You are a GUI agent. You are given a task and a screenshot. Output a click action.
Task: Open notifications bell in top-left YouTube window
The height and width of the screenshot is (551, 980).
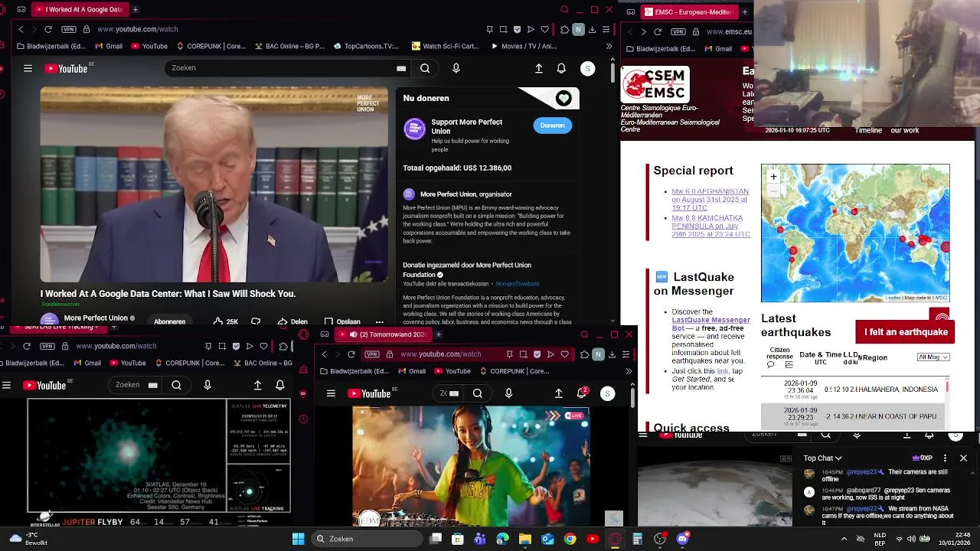click(561, 68)
